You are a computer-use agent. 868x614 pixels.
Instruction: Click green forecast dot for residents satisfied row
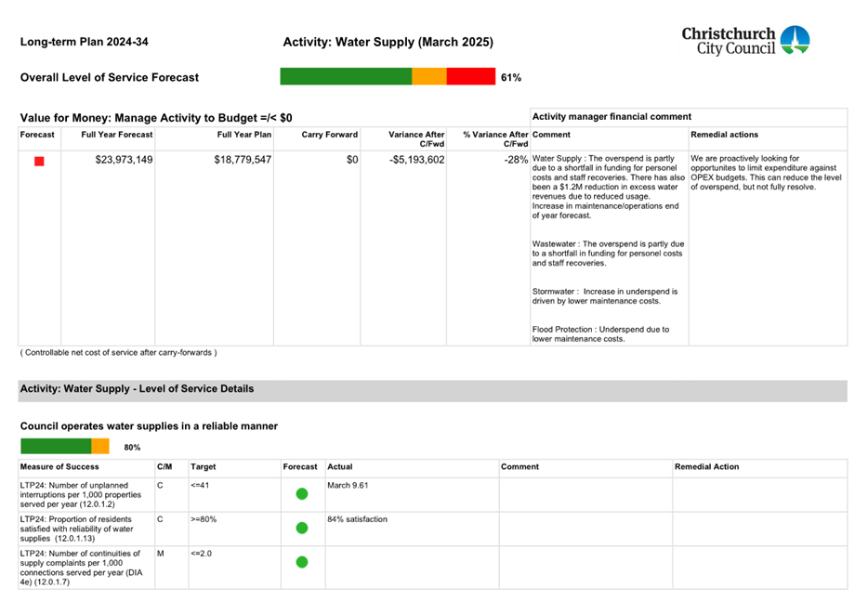[302, 529]
